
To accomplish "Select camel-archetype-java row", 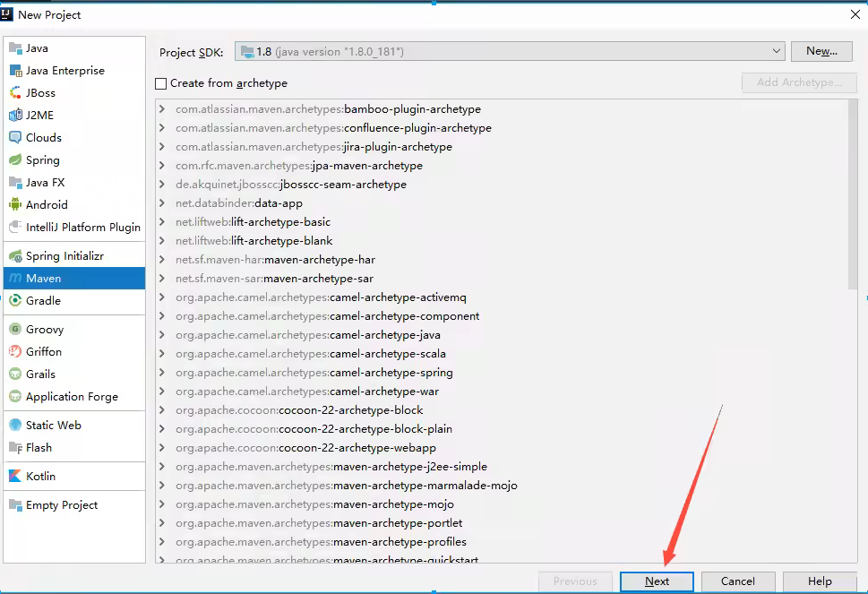I will point(502,335).
